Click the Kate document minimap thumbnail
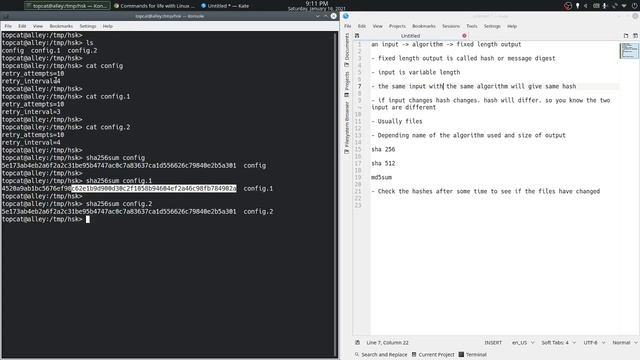The image size is (640, 360). point(629,51)
